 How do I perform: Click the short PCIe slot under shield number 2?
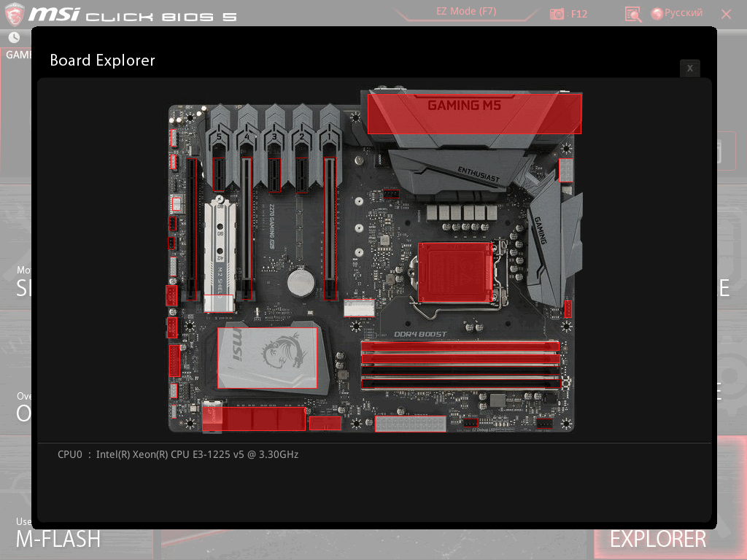click(x=301, y=175)
